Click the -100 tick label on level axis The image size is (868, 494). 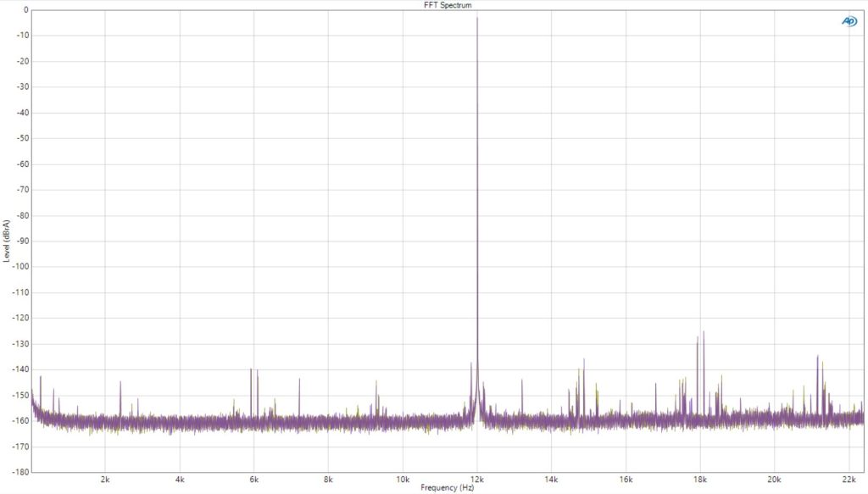coord(20,266)
